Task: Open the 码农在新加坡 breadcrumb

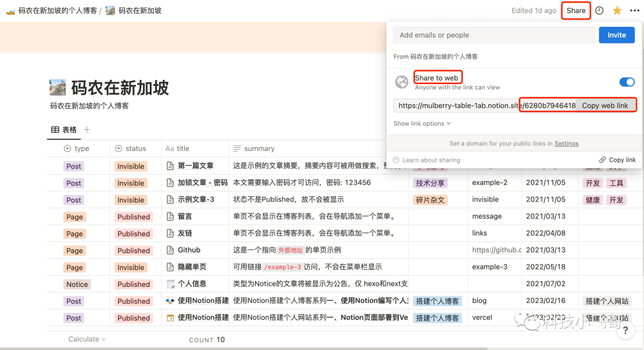Action: click(134, 11)
